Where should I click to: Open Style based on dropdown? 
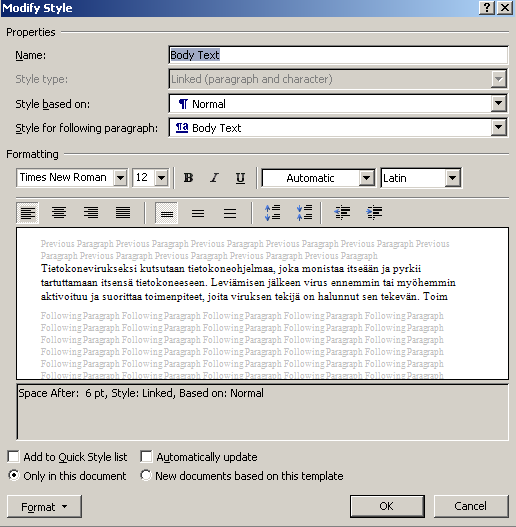click(499, 104)
